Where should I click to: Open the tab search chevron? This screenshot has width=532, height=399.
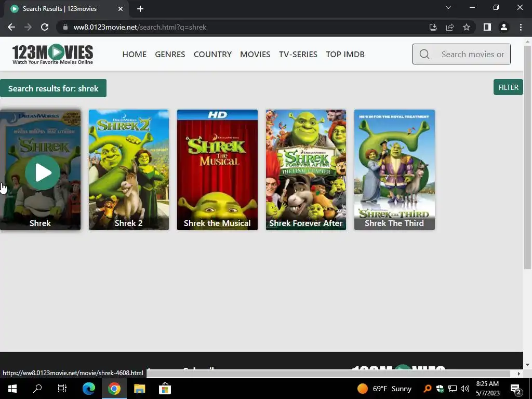(x=448, y=7)
